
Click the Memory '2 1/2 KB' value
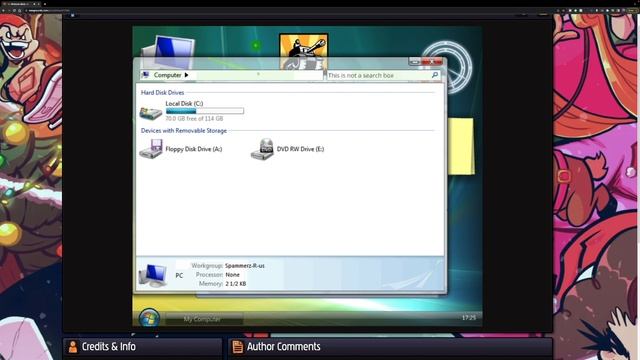pyautogui.click(x=236, y=284)
